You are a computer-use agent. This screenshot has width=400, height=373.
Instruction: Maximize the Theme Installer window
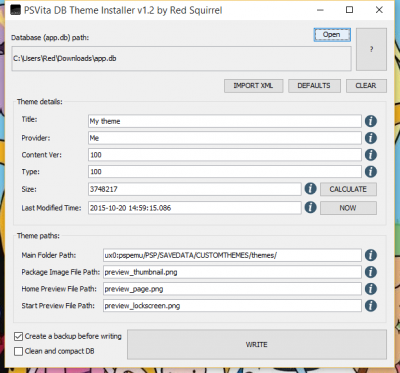349,10
